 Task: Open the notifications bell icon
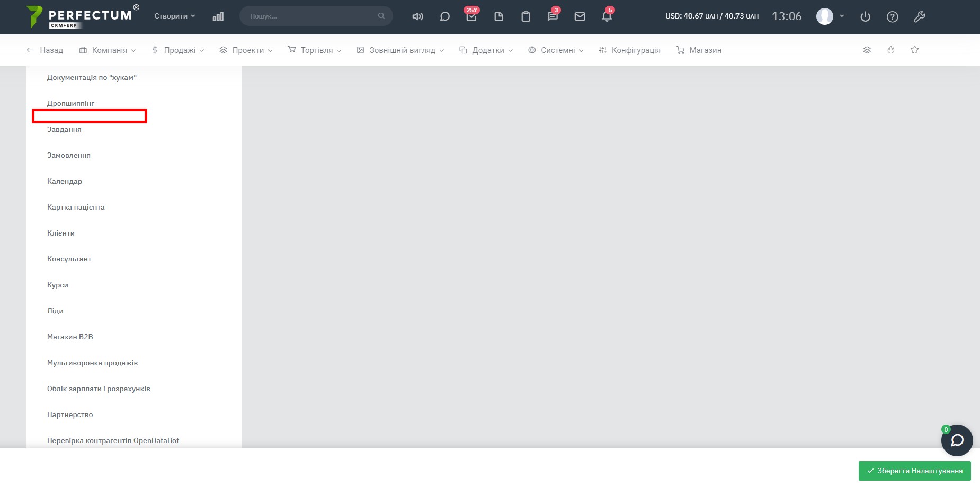[x=607, y=16]
